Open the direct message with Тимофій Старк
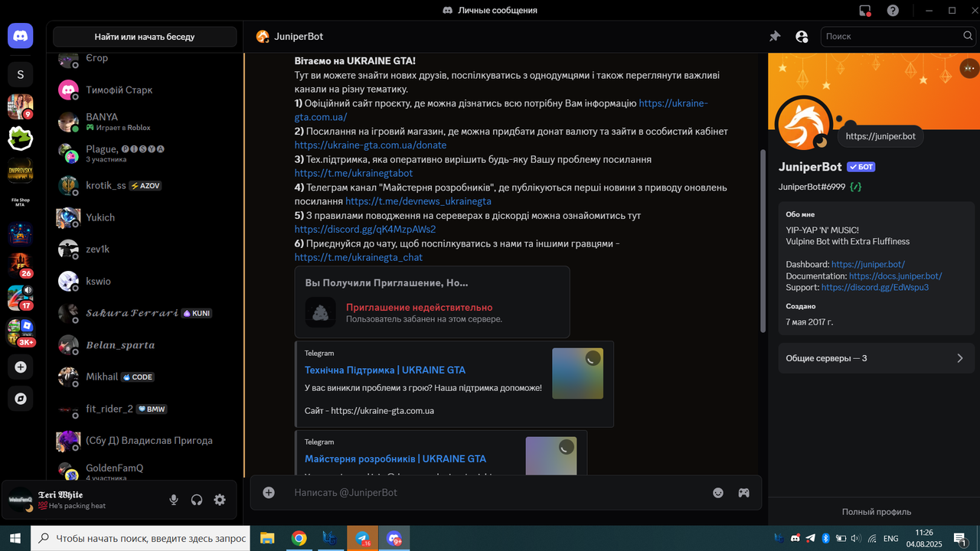The height and width of the screenshot is (551, 980). [x=145, y=90]
